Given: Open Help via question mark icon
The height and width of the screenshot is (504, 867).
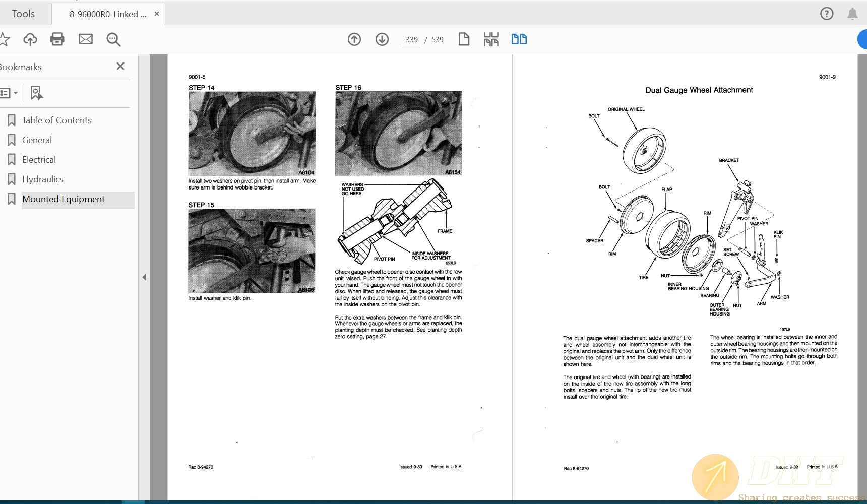Looking at the screenshot, I should point(827,14).
